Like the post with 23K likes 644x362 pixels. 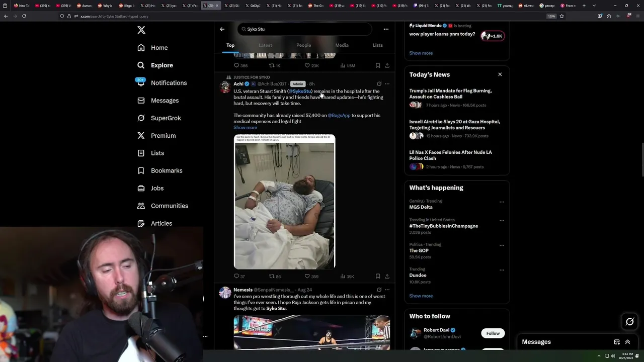coord(311,65)
